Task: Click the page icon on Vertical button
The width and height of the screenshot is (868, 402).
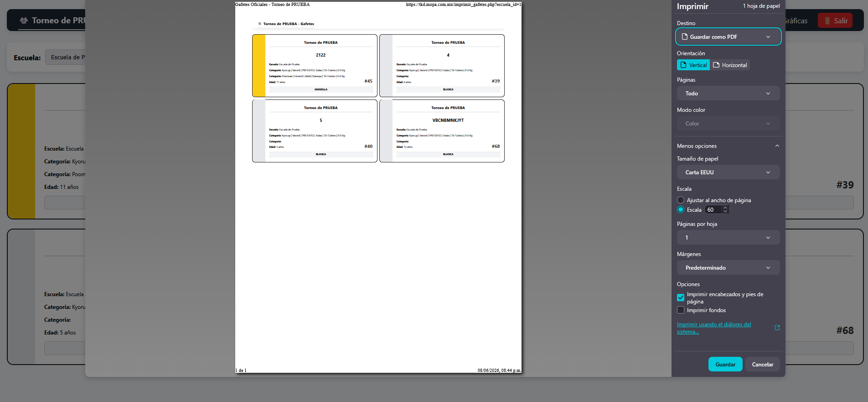Action: (683, 65)
